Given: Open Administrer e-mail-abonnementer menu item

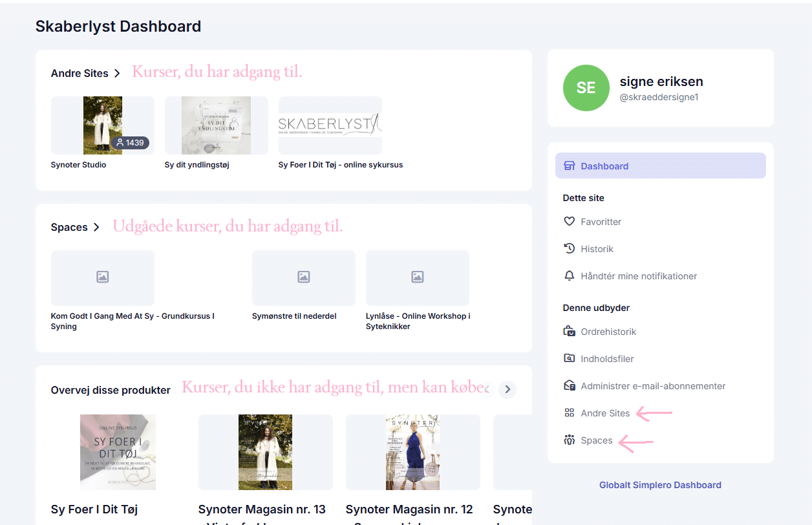Looking at the screenshot, I should tap(653, 386).
